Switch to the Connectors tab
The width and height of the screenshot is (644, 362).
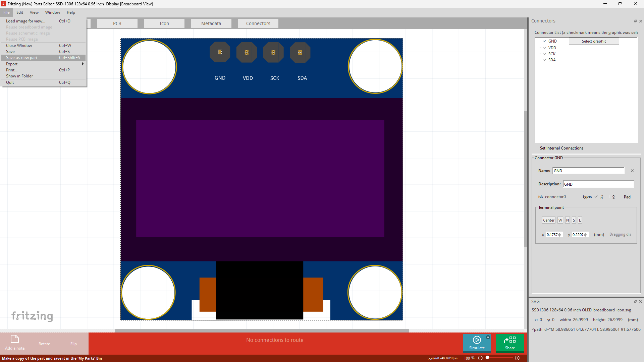click(x=258, y=23)
